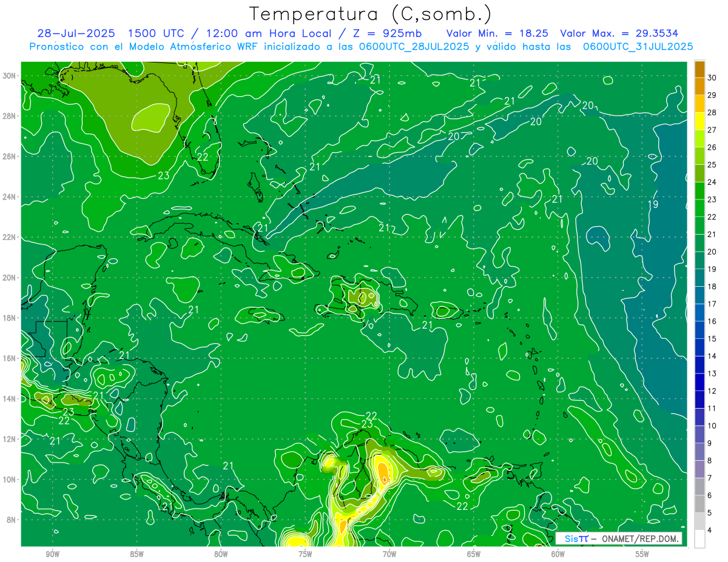Click the '80W' longitude axis label

[x=221, y=555]
